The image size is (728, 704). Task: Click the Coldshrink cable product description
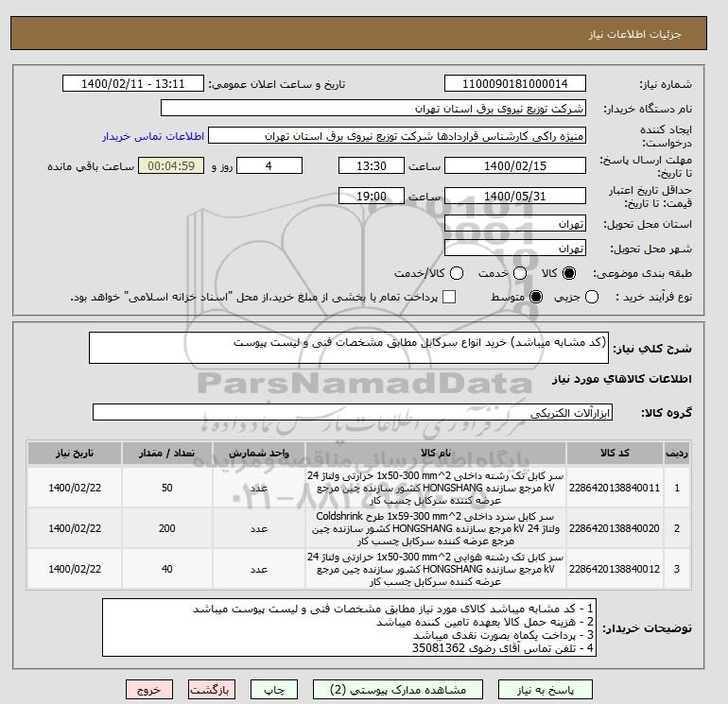pos(436,528)
